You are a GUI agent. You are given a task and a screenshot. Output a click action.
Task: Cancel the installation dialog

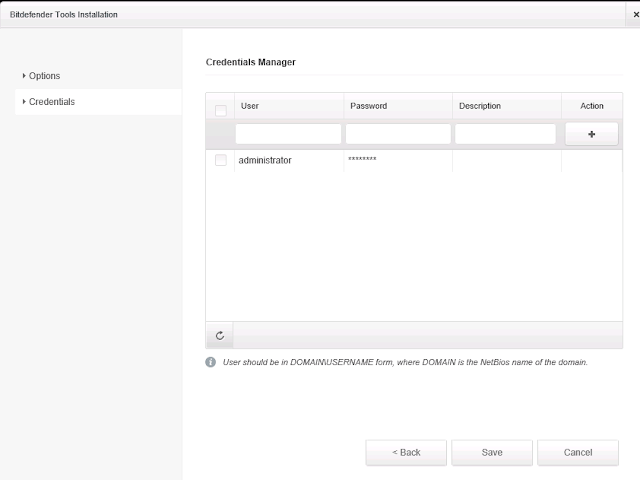[x=578, y=452]
